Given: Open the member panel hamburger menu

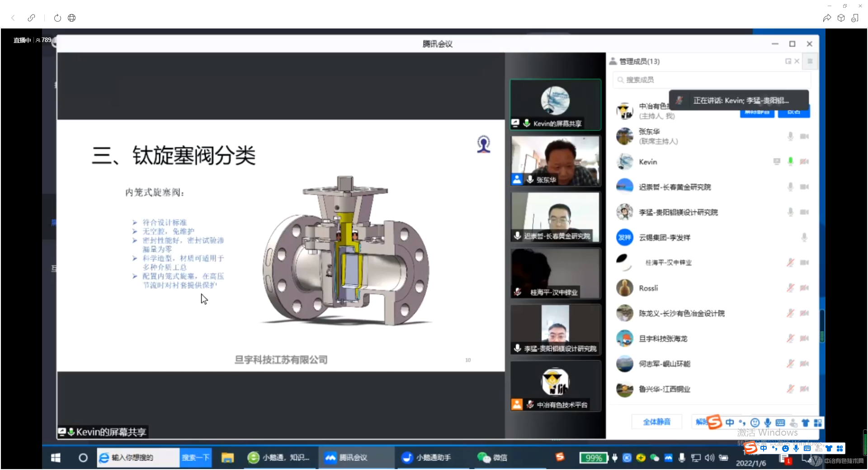Looking at the screenshot, I should pos(810,61).
